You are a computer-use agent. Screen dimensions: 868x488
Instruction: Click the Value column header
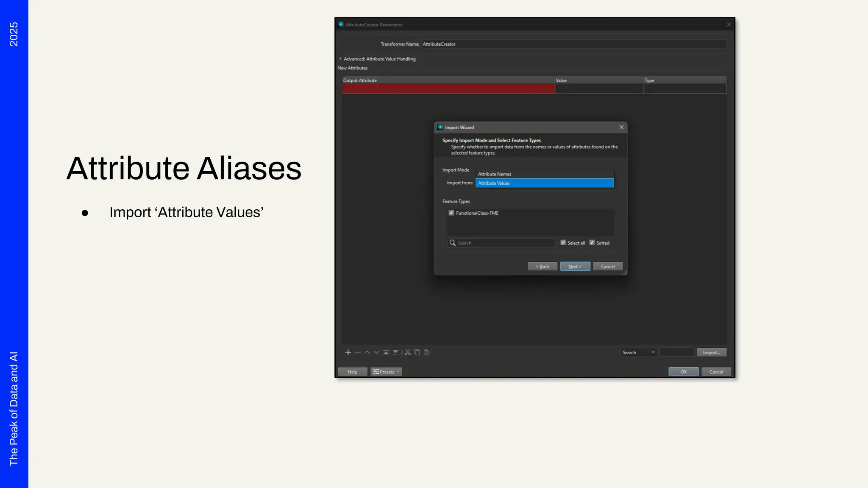(599, 80)
